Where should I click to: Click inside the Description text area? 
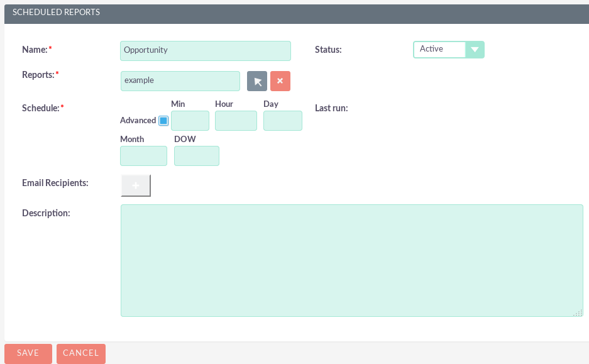click(351, 260)
